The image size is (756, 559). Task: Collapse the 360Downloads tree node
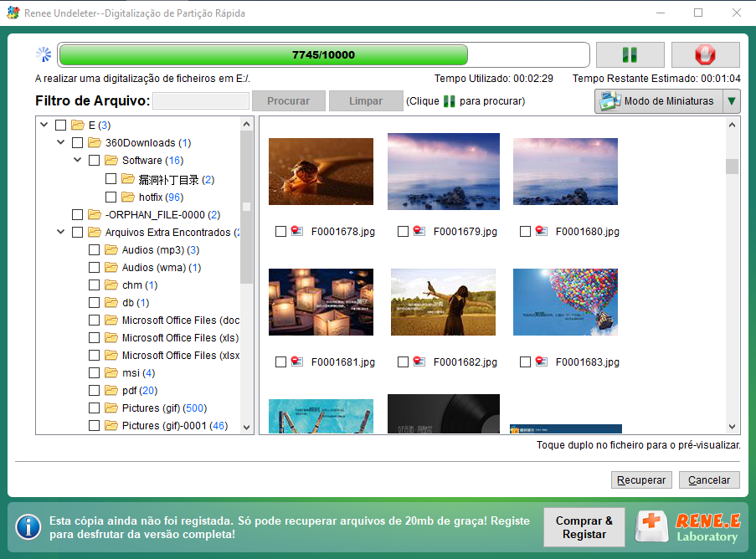click(x=61, y=142)
